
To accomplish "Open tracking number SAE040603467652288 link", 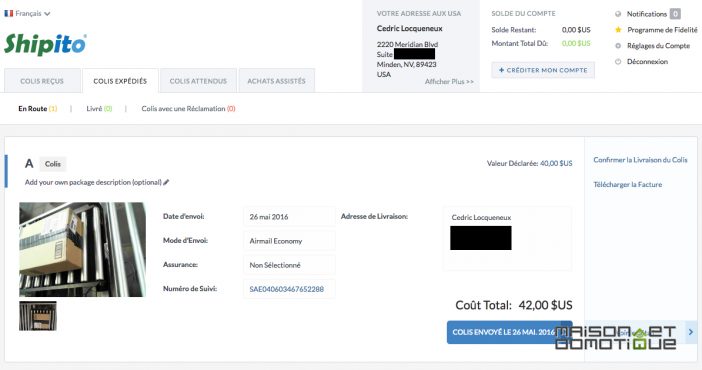I will click(x=287, y=289).
